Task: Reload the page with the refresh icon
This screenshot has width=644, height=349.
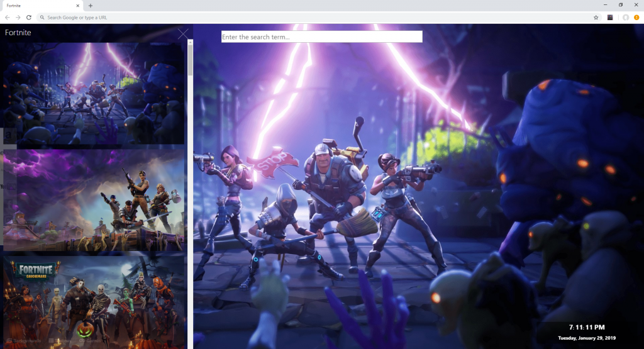Action: tap(29, 17)
